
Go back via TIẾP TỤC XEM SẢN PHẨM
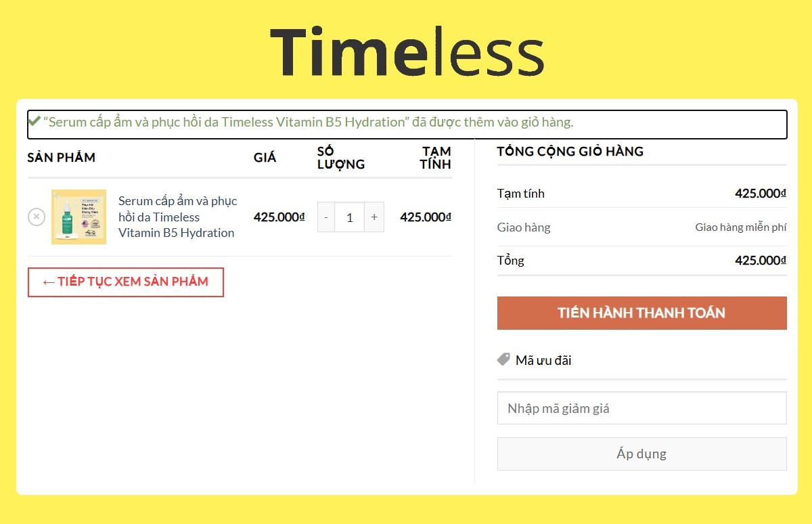click(x=125, y=282)
